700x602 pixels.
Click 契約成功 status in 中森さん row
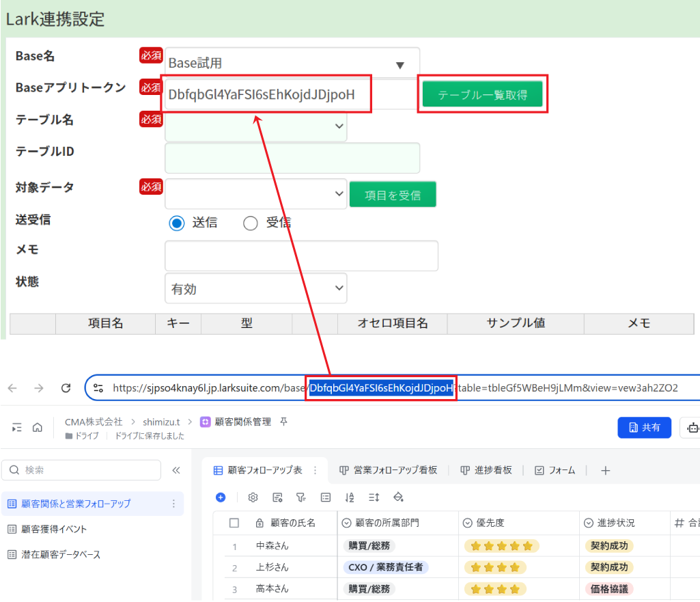pyautogui.click(x=609, y=546)
